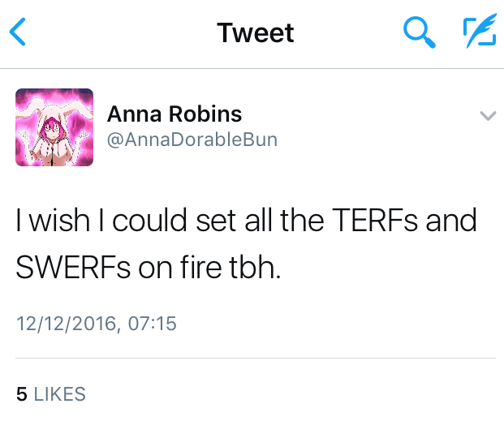This screenshot has width=504, height=421.
Task: Click the date 12/12/2016 in timestamp
Action: click(x=67, y=324)
